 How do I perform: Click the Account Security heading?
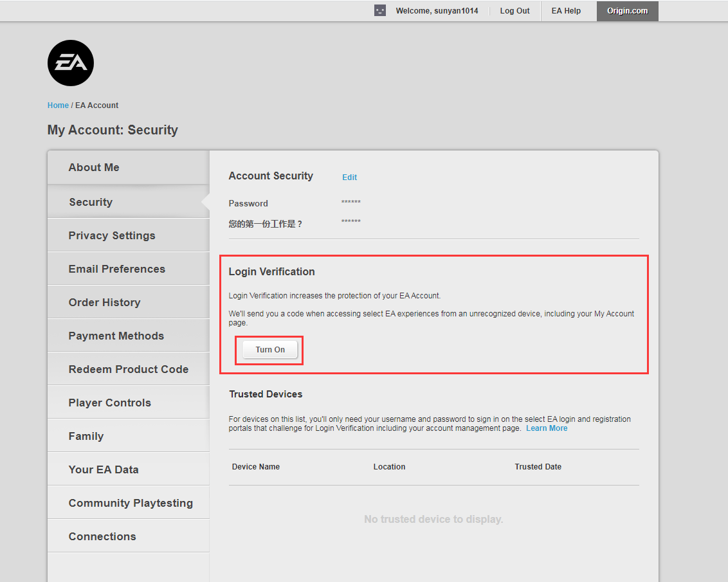[271, 176]
